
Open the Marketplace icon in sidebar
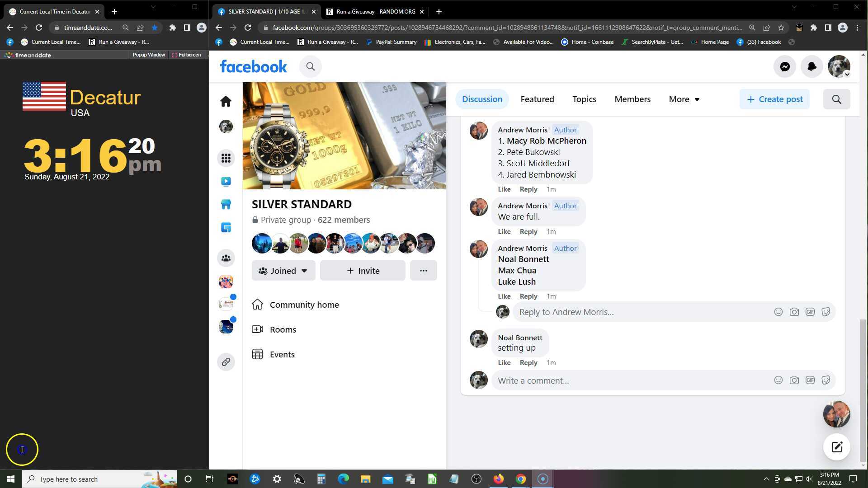click(226, 204)
